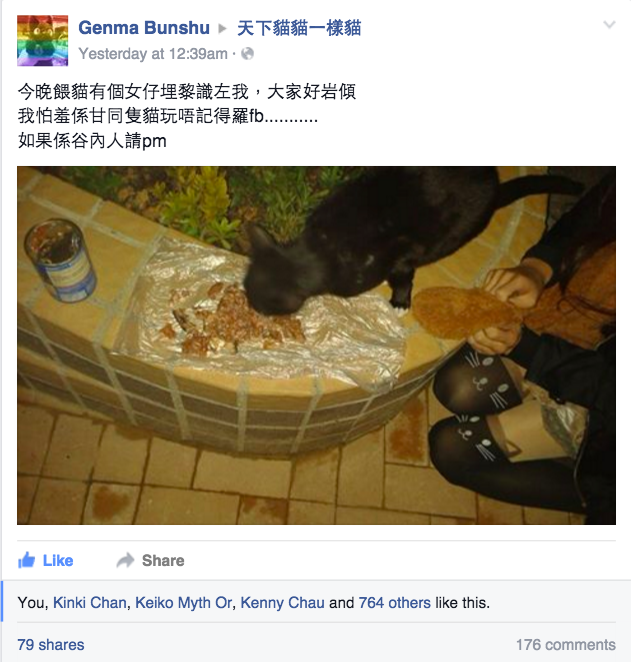Open the 天下貓貓一樣貓 group link
631x662 pixels.
click(299, 28)
